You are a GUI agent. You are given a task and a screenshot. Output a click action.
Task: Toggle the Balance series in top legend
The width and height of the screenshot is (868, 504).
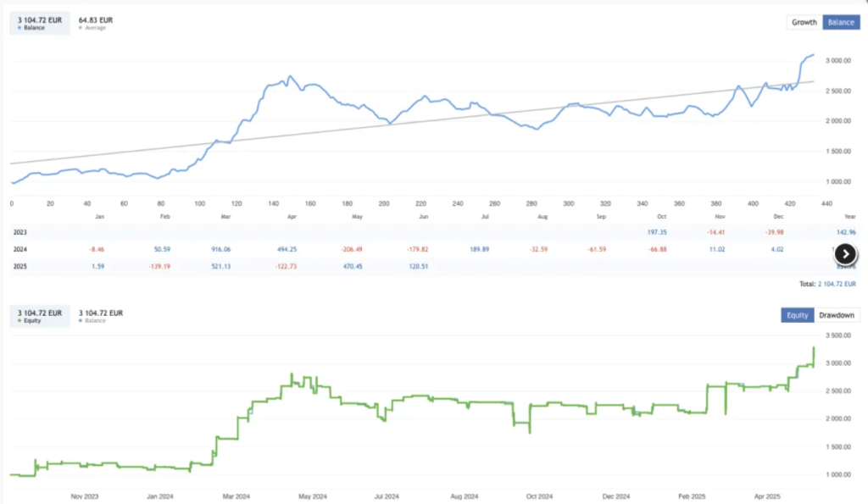(x=20, y=27)
